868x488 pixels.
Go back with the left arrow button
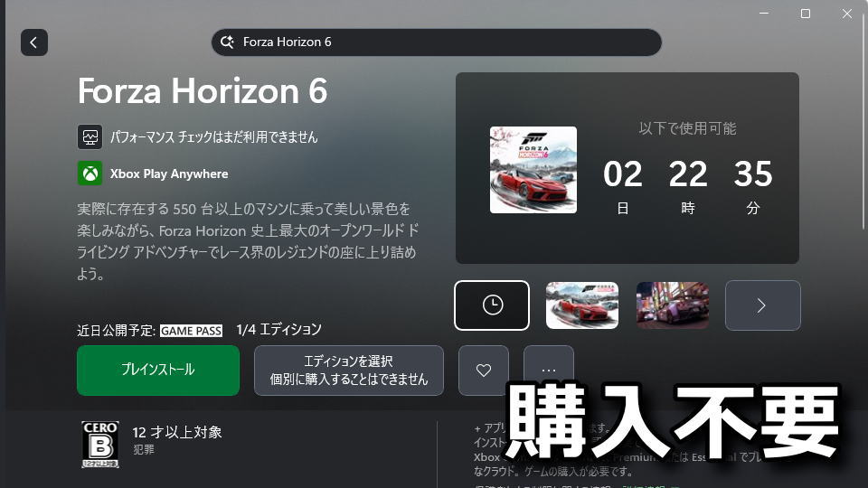[33, 42]
